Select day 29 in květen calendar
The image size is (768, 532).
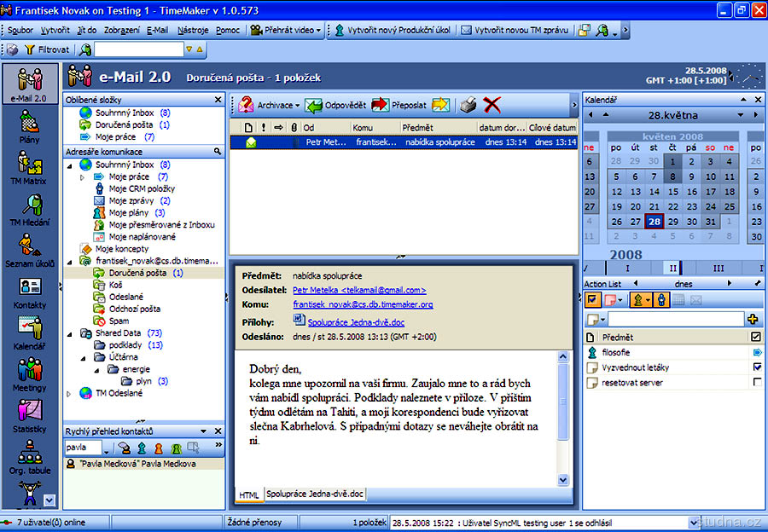673,222
